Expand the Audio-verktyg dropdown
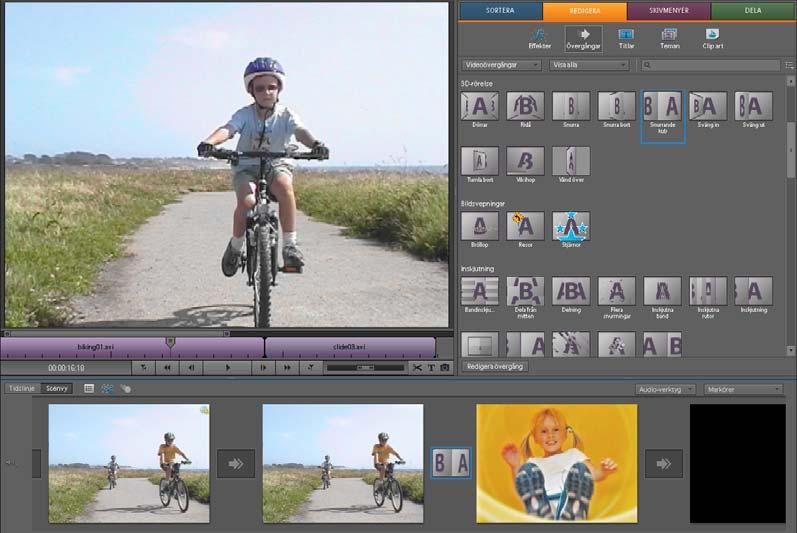 pyautogui.click(x=665, y=389)
